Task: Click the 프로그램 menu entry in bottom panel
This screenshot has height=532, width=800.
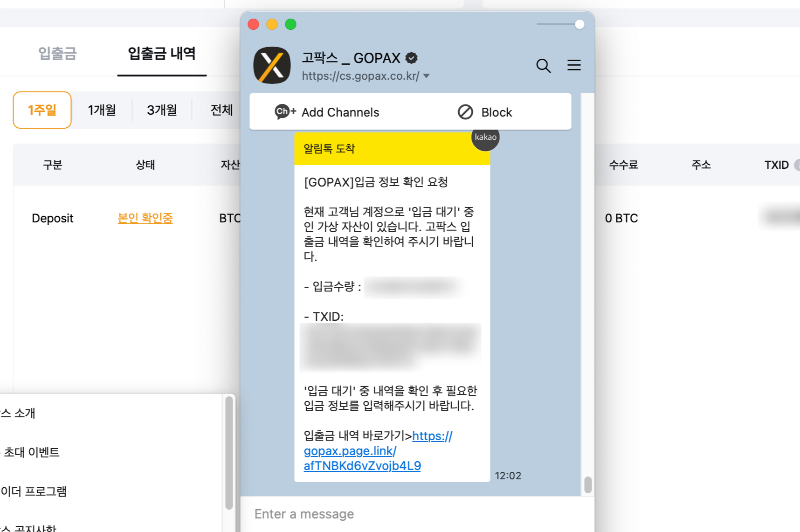Action: [34, 491]
